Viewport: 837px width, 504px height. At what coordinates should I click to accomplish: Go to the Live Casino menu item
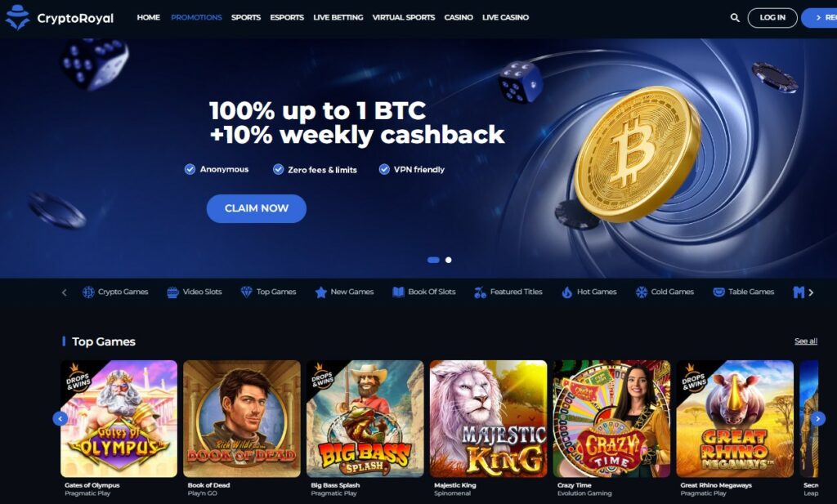(505, 18)
